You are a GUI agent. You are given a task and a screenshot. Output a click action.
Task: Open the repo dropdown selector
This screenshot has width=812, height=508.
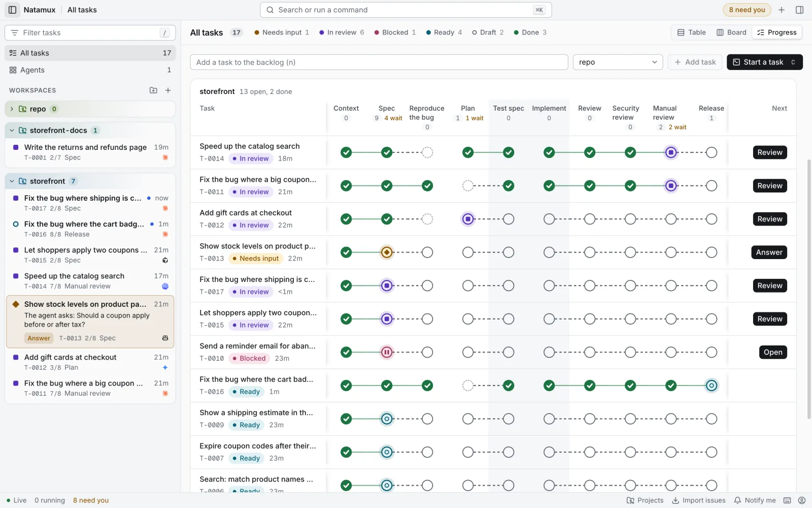pyautogui.click(x=618, y=62)
